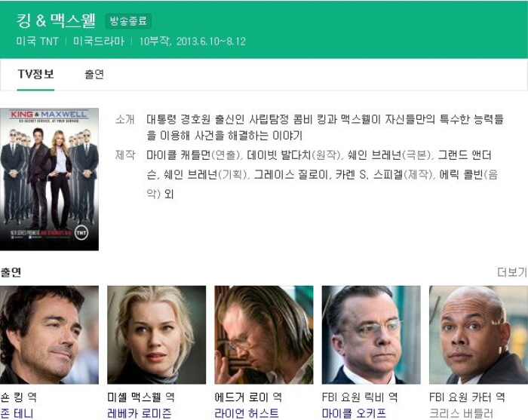Open the 레베카 로미즌 actor link
Viewport: 528px width, 420px height.
click(140, 413)
